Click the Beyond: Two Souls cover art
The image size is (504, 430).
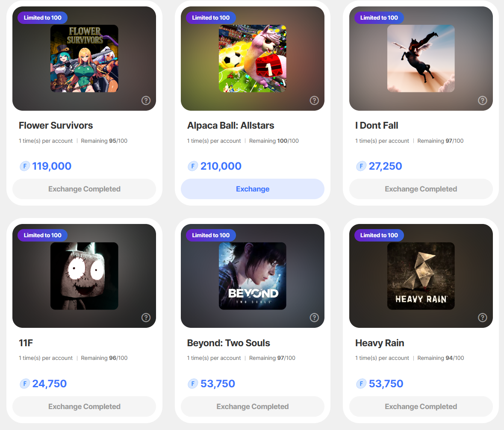pyautogui.click(x=253, y=276)
